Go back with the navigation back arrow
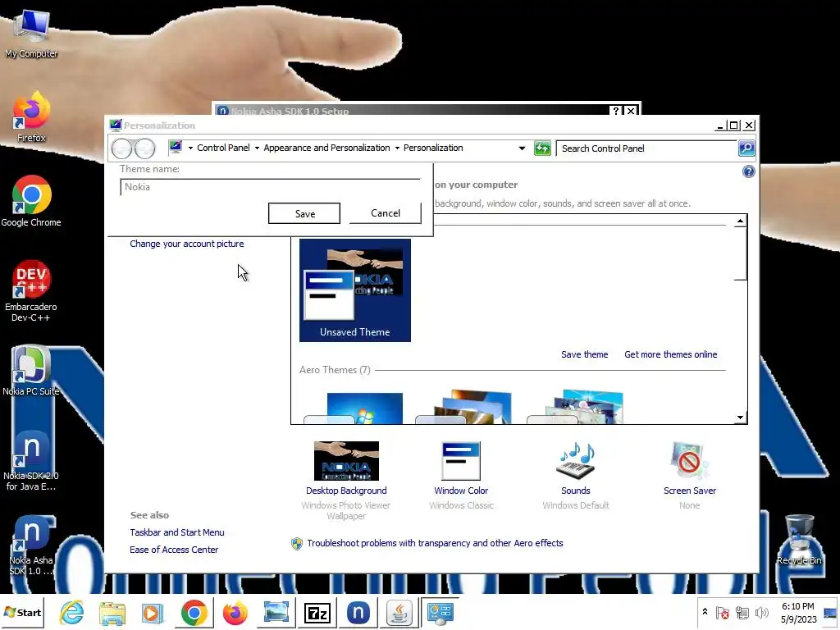This screenshot has height=630, width=840. pyautogui.click(x=121, y=148)
